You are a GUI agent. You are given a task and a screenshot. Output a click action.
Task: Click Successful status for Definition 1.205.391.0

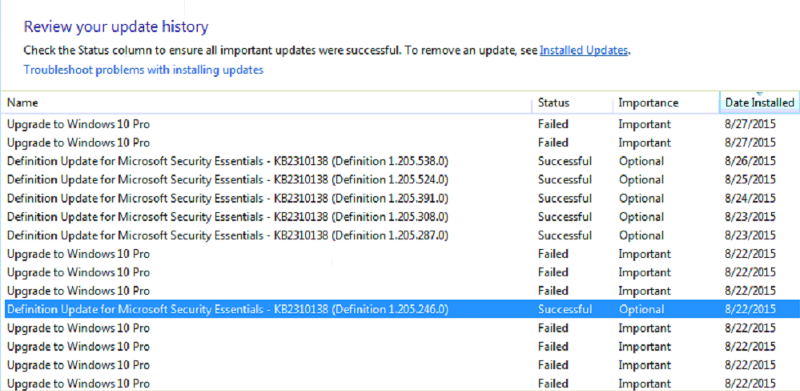[x=565, y=198]
